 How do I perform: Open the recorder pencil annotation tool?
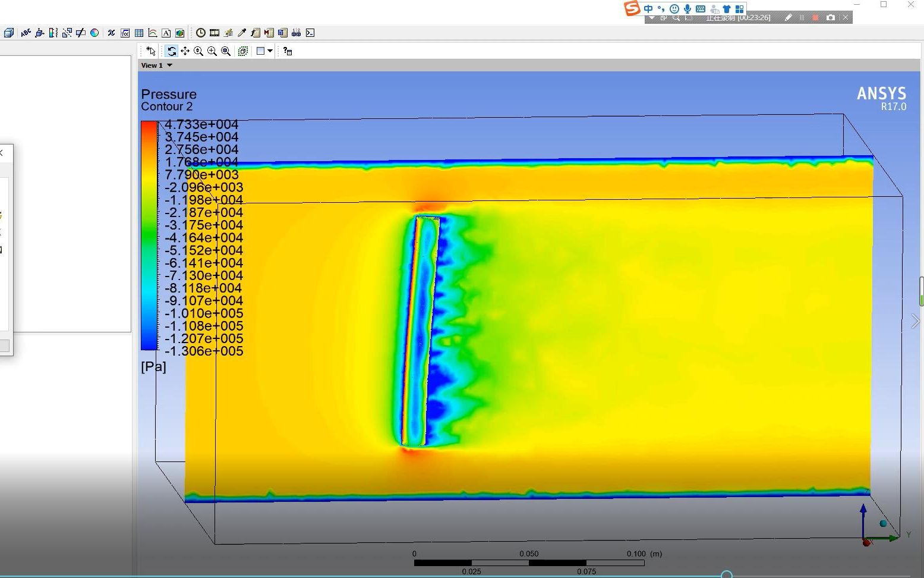click(788, 18)
